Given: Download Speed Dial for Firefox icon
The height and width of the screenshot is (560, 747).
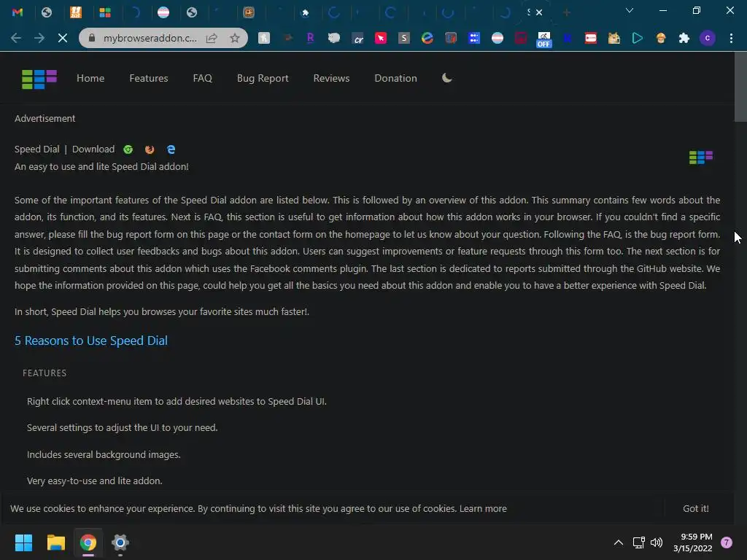Looking at the screenshot, I should pyautogui.click(x=150, y=149).
